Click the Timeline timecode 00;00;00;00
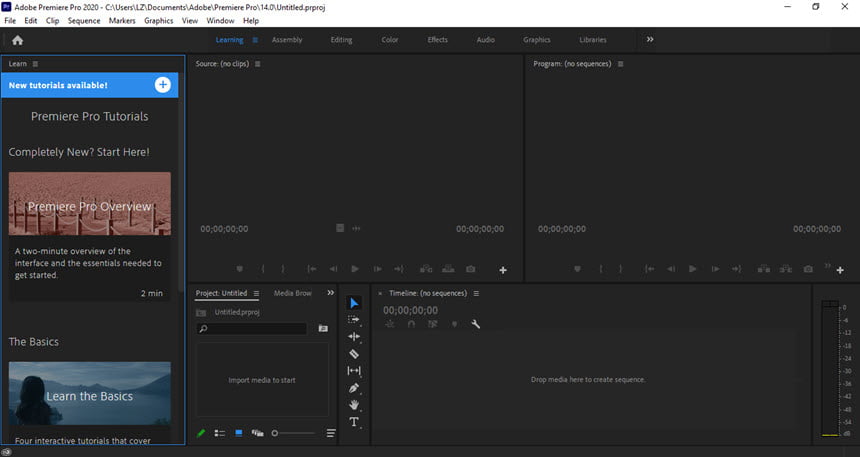Image resolution: width=860 pixels, height=457 pixels. pos(410,310)
